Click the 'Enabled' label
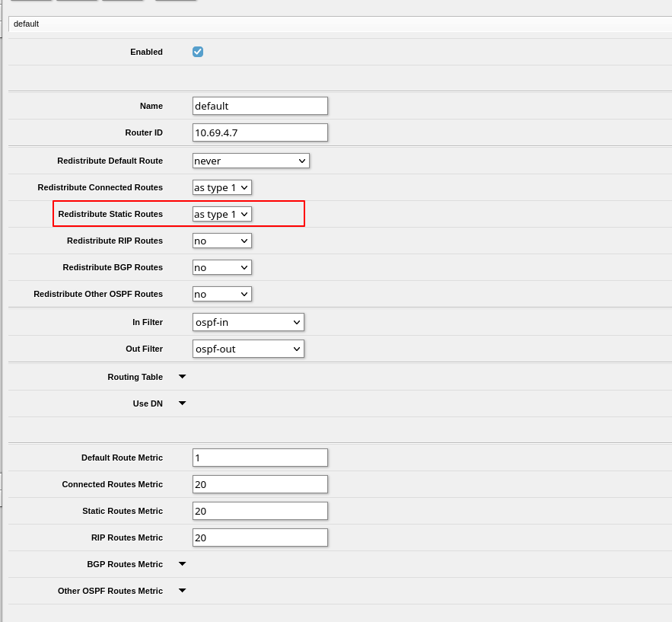The image size is (672, 622). (x=147, y=52)
